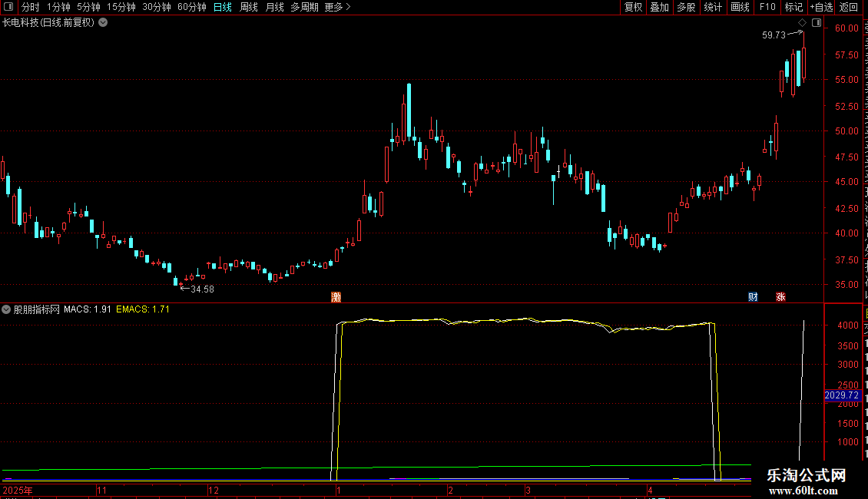Open the 复权 adjustment option

633,7
